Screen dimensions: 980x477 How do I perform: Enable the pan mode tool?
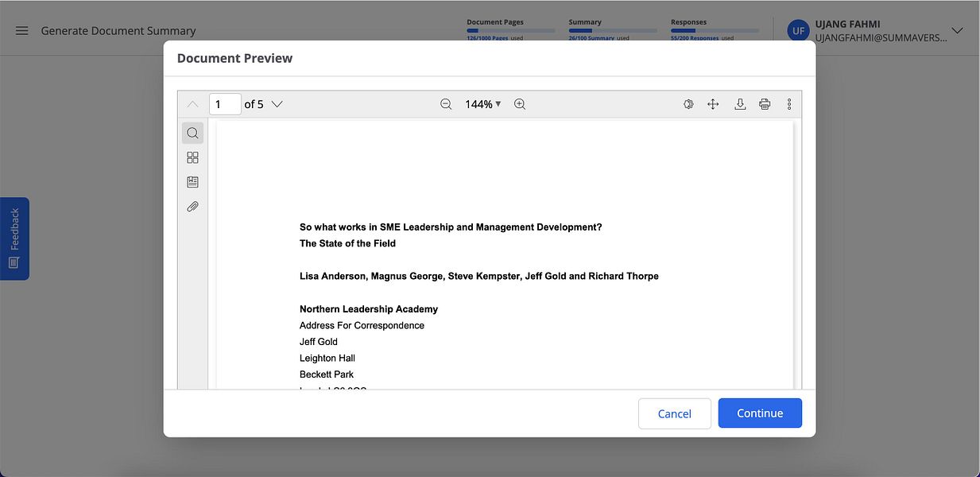coord(713,104)
